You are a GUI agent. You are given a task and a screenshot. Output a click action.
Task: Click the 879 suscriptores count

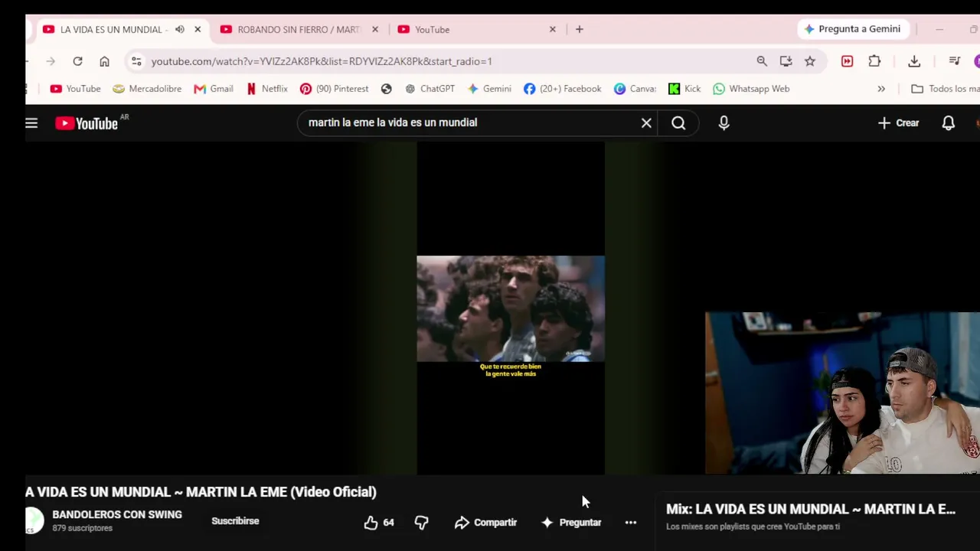click(x=82, y=528)
